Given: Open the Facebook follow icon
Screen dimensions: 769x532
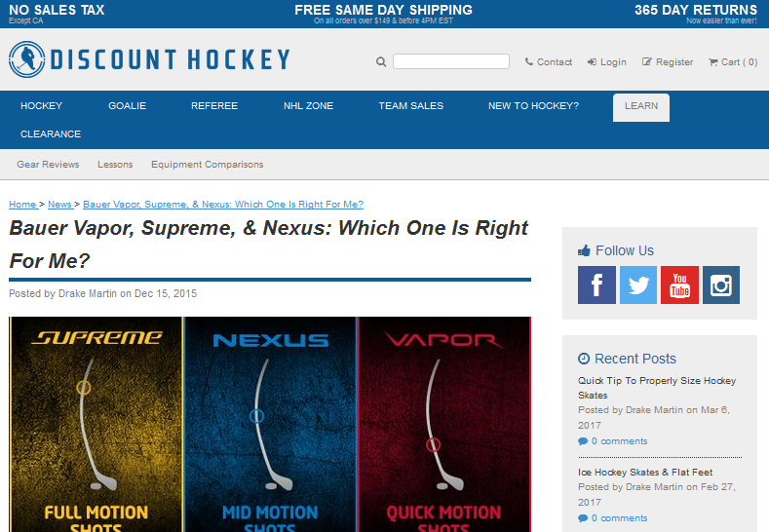Looking at the screenshot, I should point(596,285).
